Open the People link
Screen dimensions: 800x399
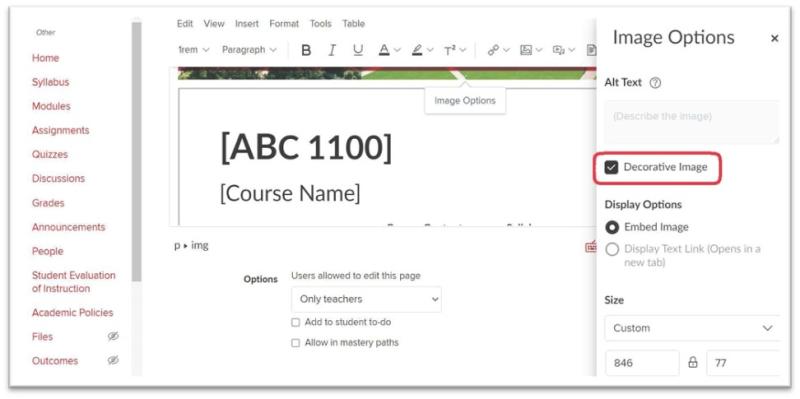click(47, 251)
